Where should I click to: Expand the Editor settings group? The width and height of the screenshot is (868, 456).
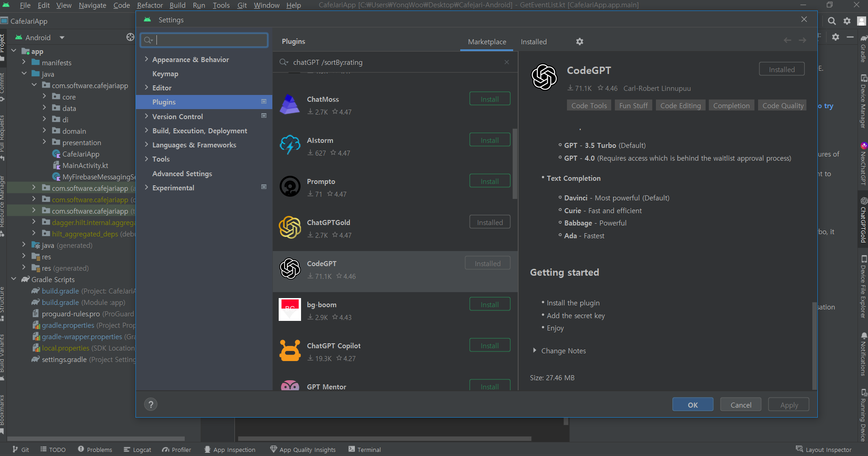tap(146, 88)
